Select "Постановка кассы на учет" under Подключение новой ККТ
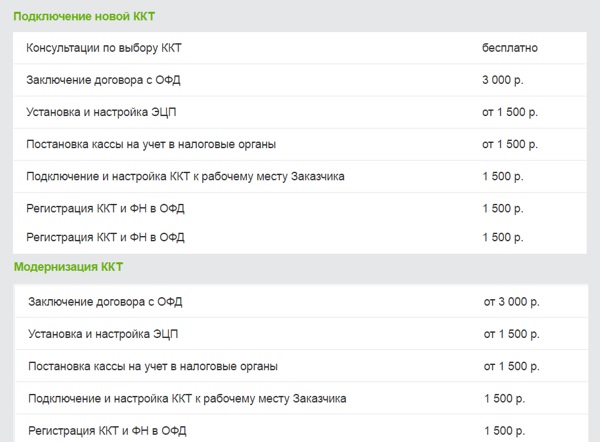Image resolution: width=600 pixels, height=442 pixels. 153,144
